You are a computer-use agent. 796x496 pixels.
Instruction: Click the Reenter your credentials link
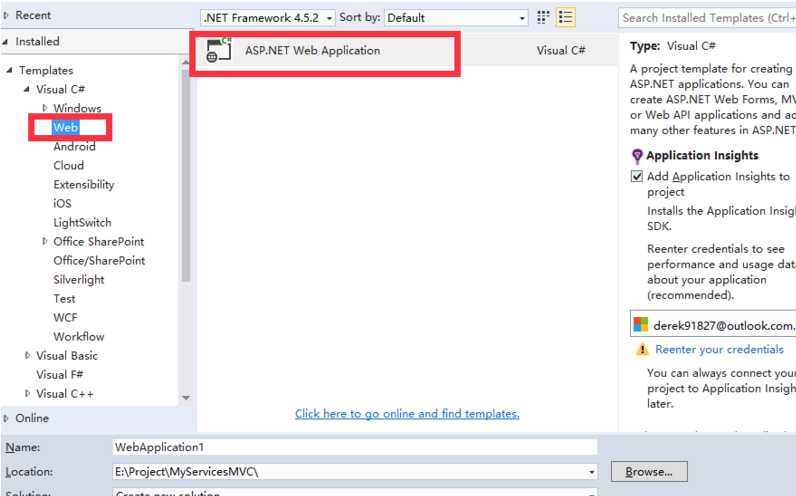tap(719, 349)
